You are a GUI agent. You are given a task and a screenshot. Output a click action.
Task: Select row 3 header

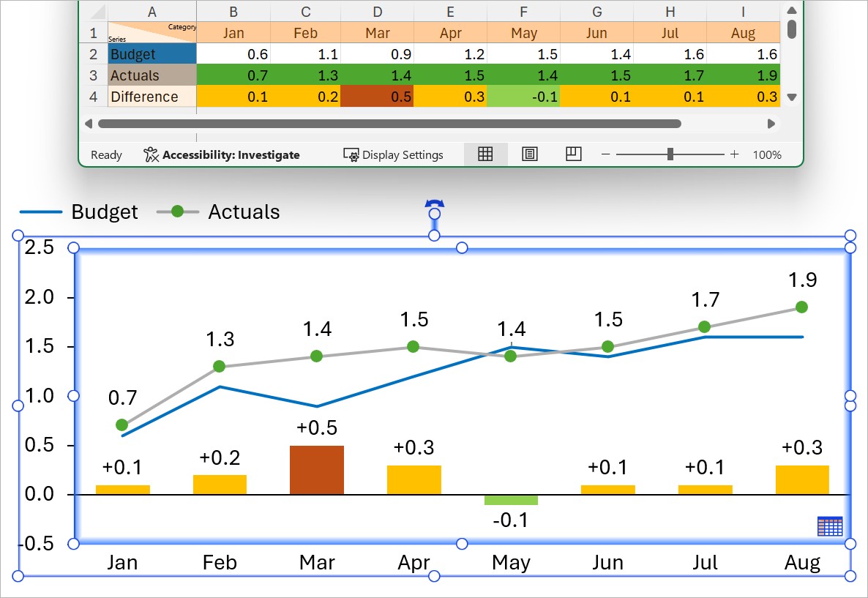93,75
